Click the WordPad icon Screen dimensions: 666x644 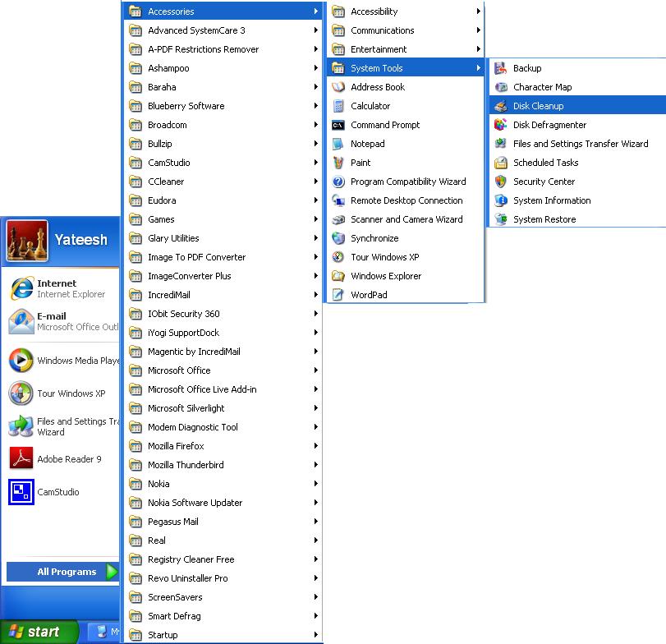pos(338,294)
